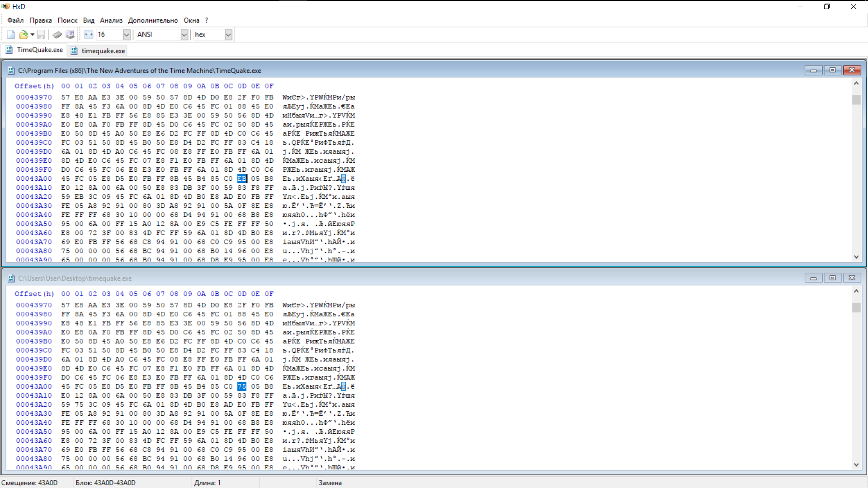
Task: Click the bytes-per-row width icon
Action: 89,35
